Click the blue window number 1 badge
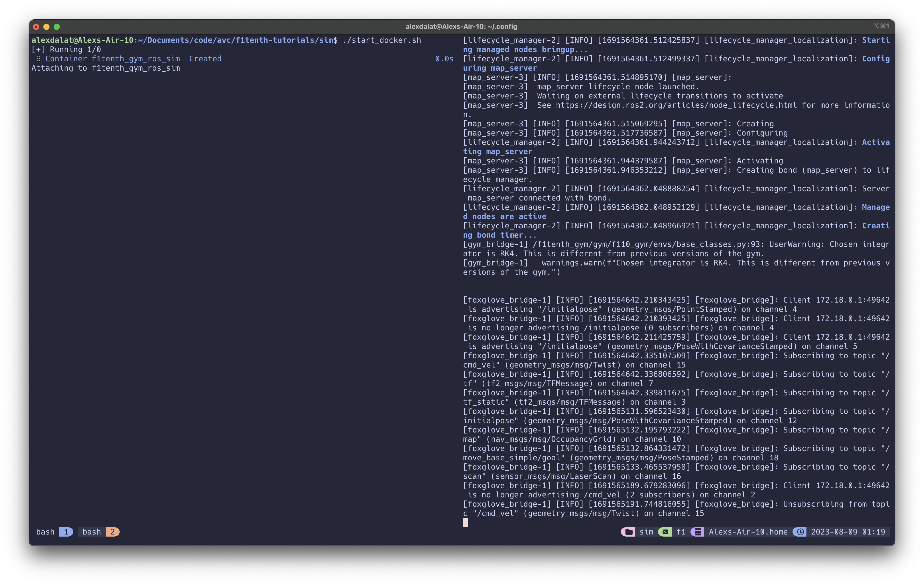This screenshot has width=924, height=584. coord(66,532)
